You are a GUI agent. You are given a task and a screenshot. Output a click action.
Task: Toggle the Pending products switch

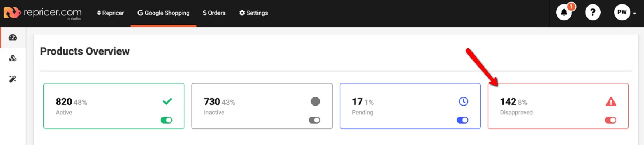(x=463, y=120)
